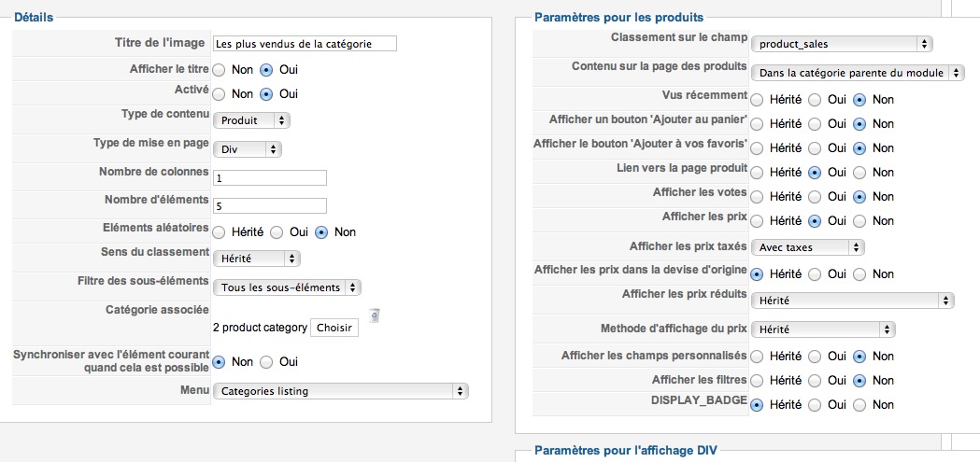This screenshot has width=980, height=462.
Task: Expand the Filtre des sous-éléments dropdown
Action: tap(287, 287)
